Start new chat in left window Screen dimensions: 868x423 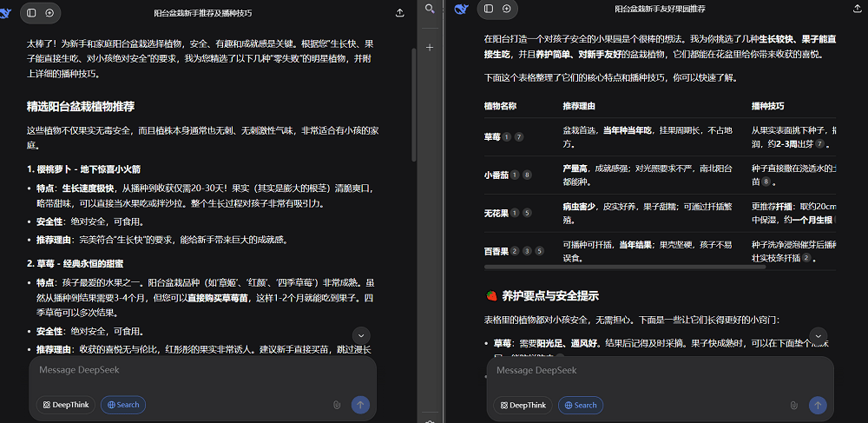[49, 13]
